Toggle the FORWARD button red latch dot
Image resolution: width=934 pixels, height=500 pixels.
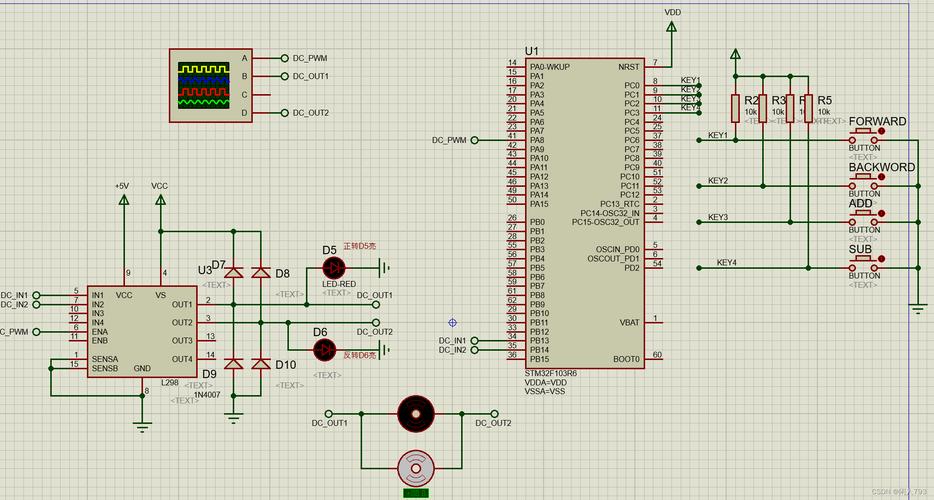pos(882,131)
